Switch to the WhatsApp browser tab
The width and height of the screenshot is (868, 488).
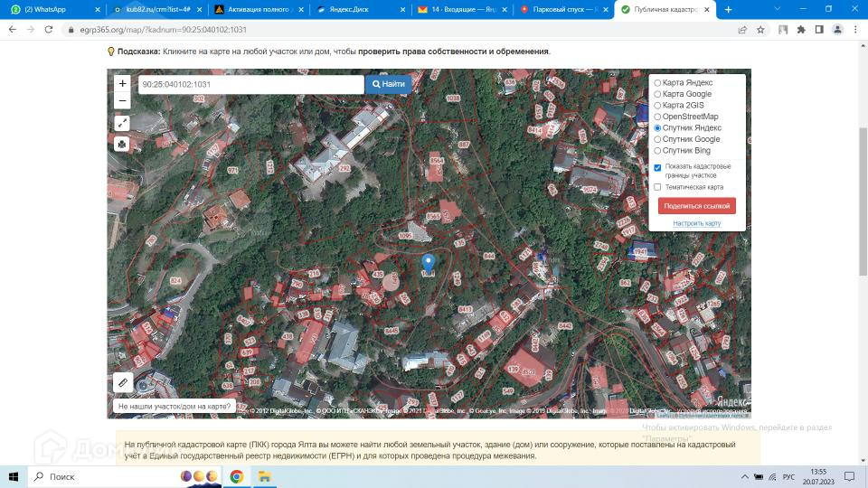pos(52,9)
